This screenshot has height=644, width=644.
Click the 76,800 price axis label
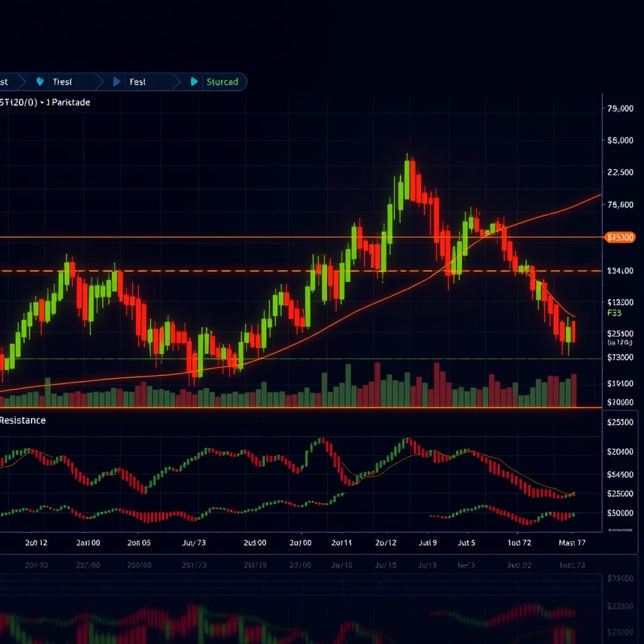tap(620, 204)
